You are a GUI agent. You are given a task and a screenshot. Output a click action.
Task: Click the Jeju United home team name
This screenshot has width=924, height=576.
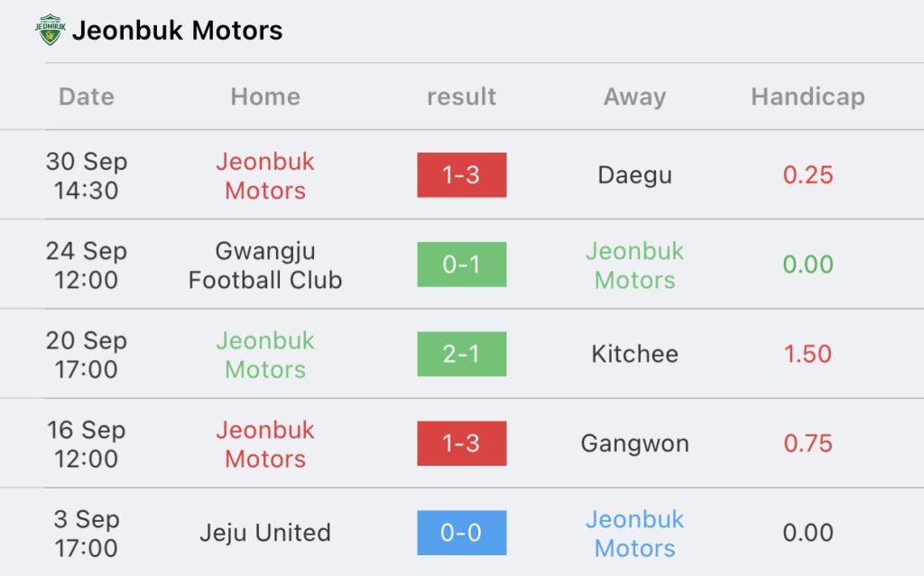coord(265,533)
